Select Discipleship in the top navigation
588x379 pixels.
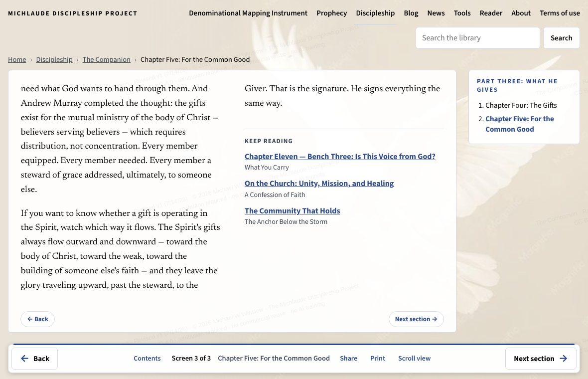click(x=375, y=13)
